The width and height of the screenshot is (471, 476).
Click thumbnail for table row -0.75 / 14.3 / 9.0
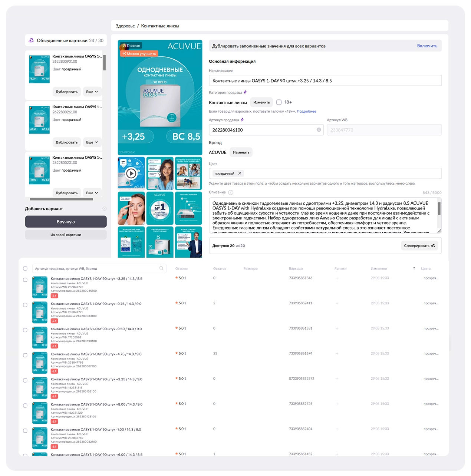[40, 313]
